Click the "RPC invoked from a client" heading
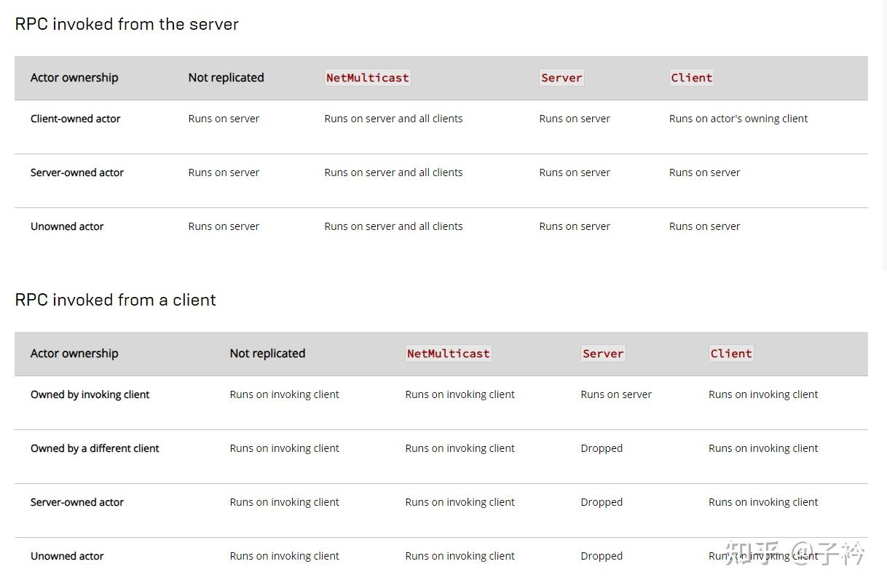The height and width of the screenshot is (588, 887). point(115,300)
